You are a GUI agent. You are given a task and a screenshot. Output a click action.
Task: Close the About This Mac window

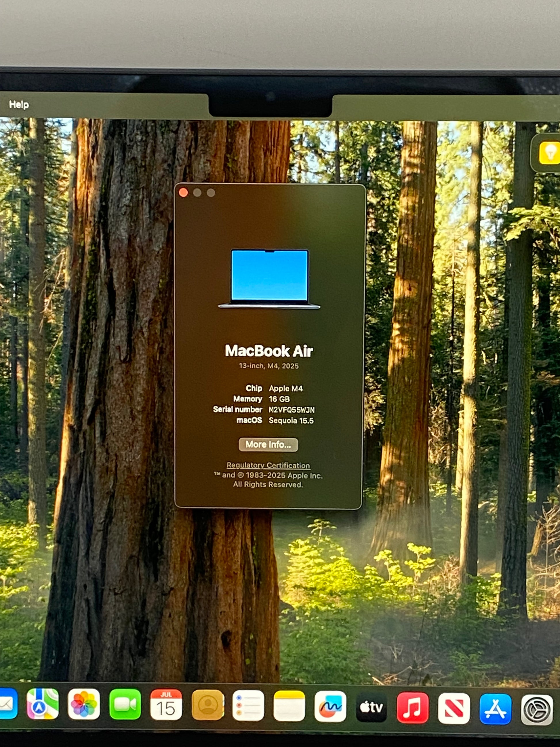click(x=184, y=193)
